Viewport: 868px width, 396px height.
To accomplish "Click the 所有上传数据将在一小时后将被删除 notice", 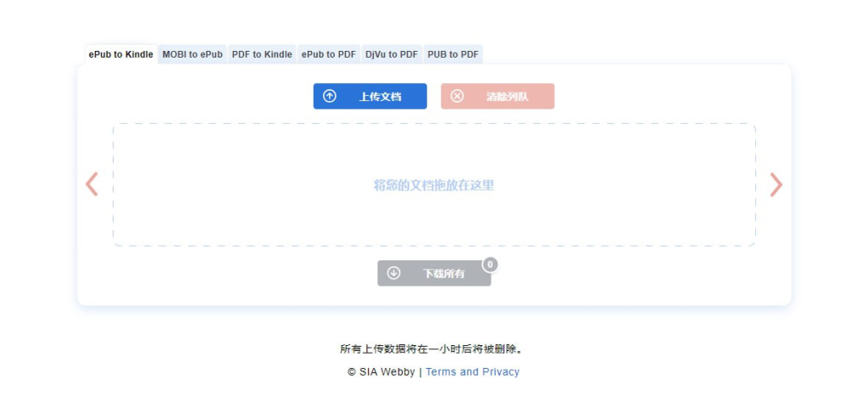I will click(x=431, y=349).
